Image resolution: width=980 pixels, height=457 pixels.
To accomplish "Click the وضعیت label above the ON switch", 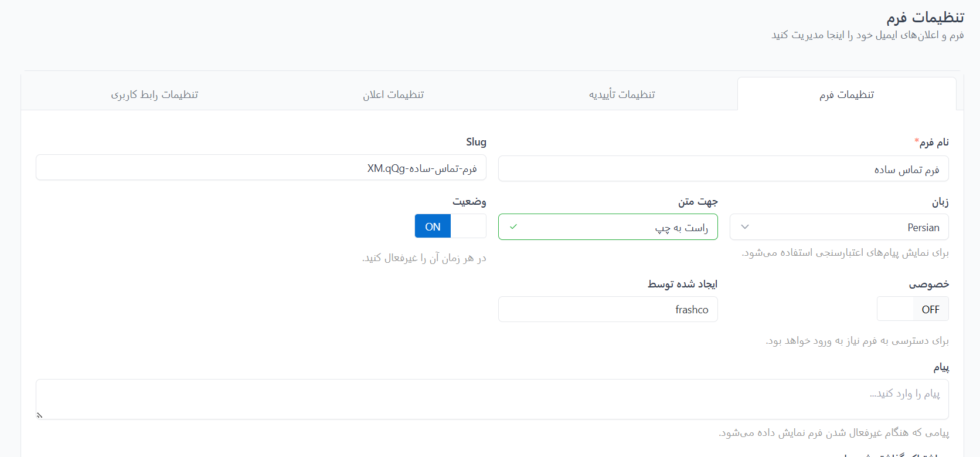I will 469,202.
